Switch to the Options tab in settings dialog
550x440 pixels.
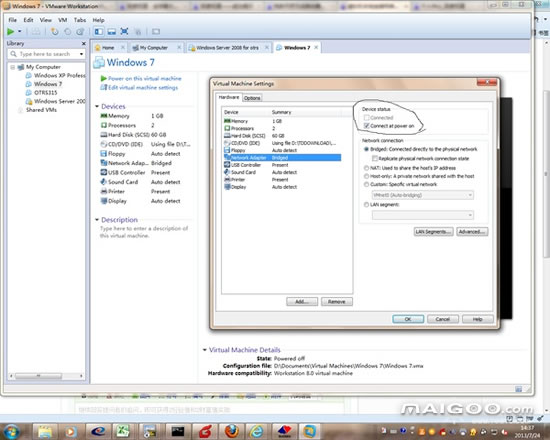252,98
